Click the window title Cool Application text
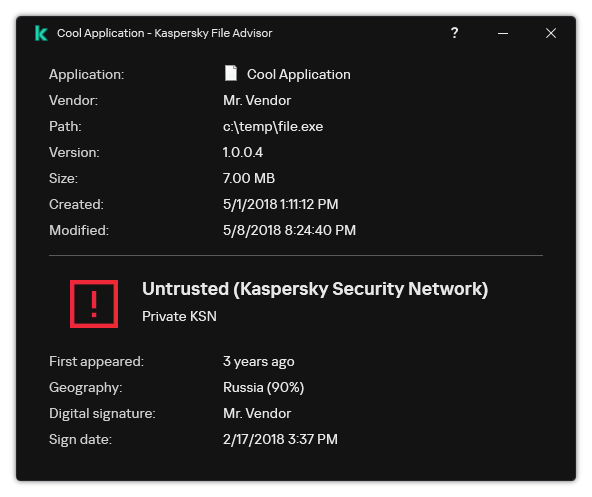This screenshot has height=497, width=592. [x=101, y=34]
